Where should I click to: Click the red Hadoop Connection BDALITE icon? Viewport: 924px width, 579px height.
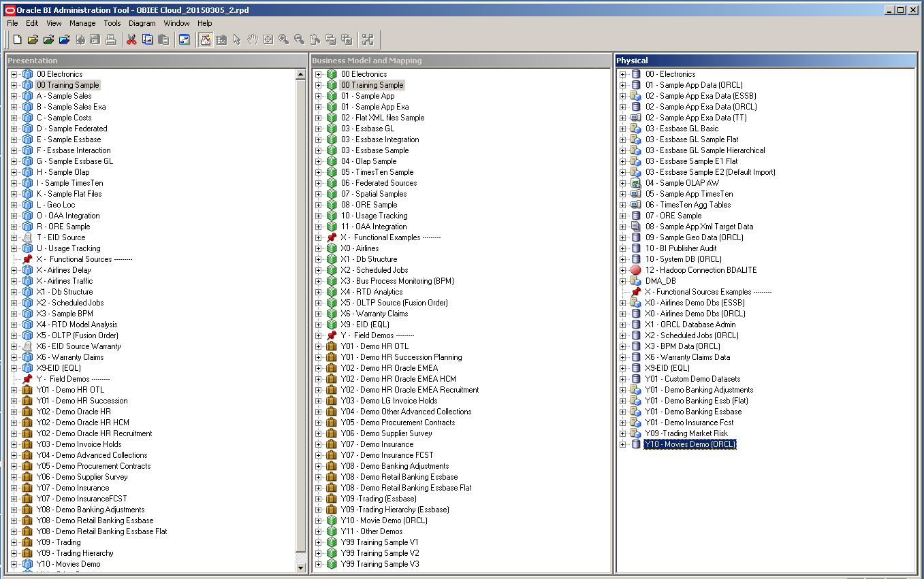pyautogui.click(x=636, y=270)
